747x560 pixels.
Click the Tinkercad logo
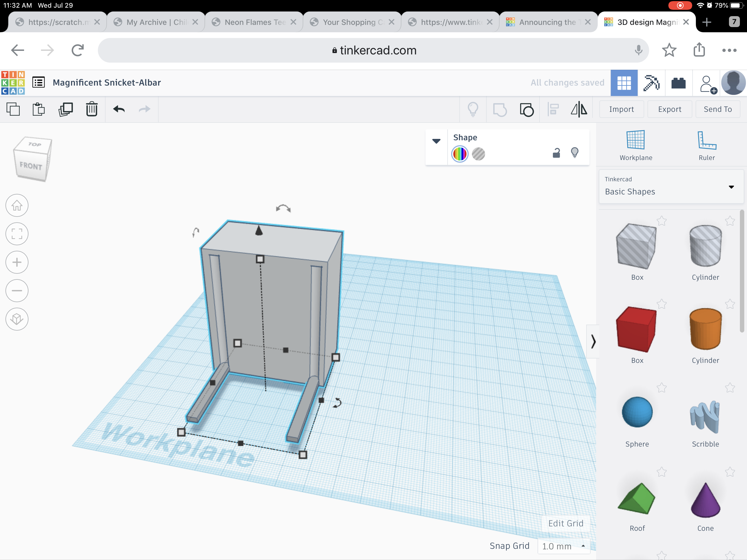[x=13, y=83]
